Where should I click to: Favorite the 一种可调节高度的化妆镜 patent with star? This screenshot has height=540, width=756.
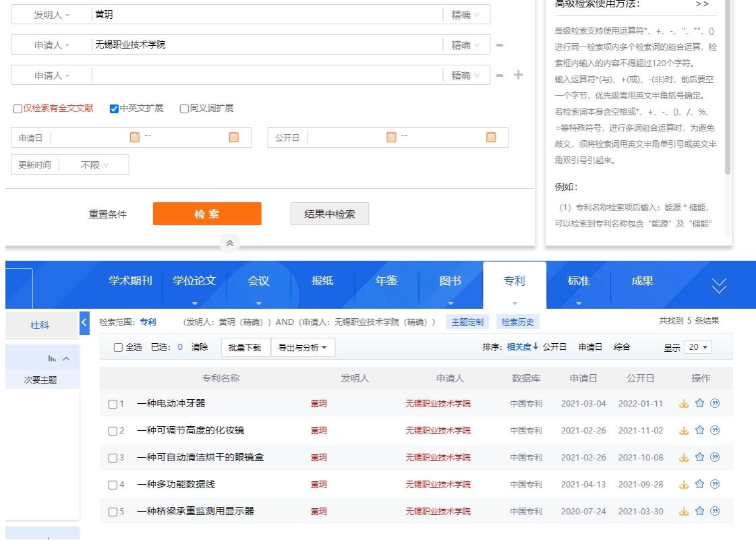tap(699, 430)
